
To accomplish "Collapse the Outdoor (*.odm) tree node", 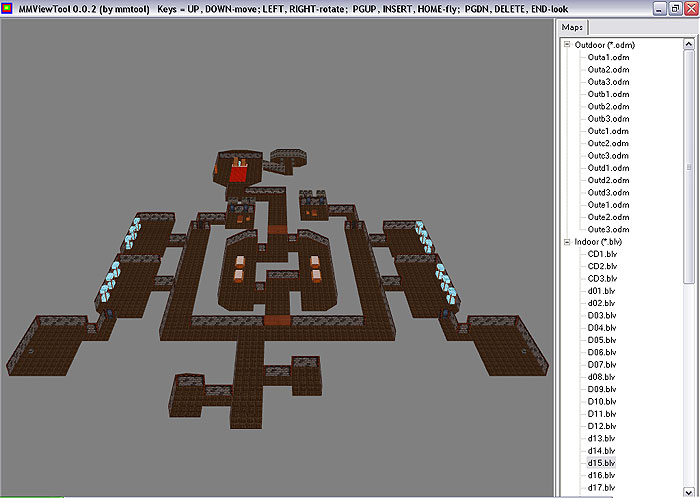I will point(567,44).
